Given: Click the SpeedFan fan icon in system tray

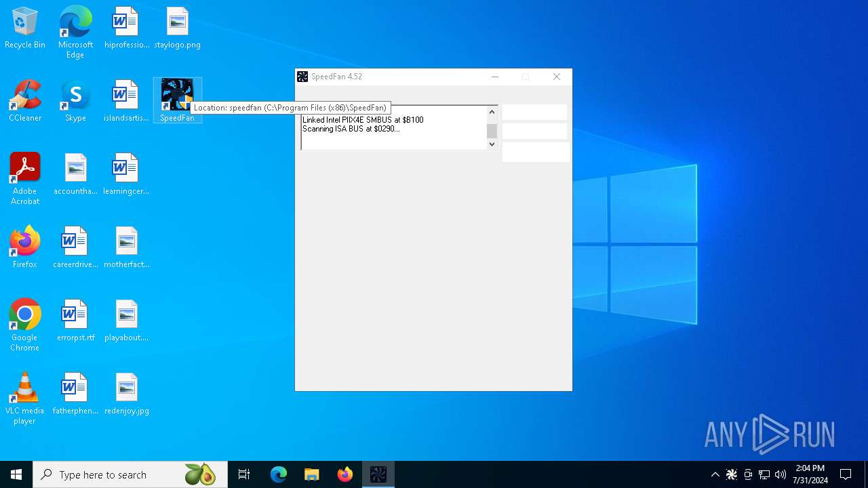Looking at the screenshot, I should coord(732,474).
